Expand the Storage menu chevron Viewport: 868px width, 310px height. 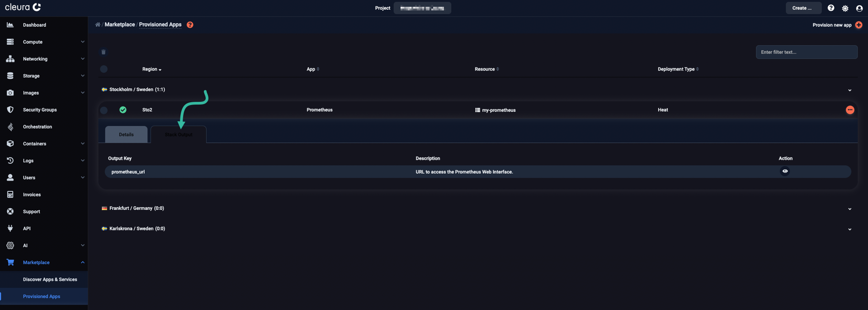click(x=83, y=76)
